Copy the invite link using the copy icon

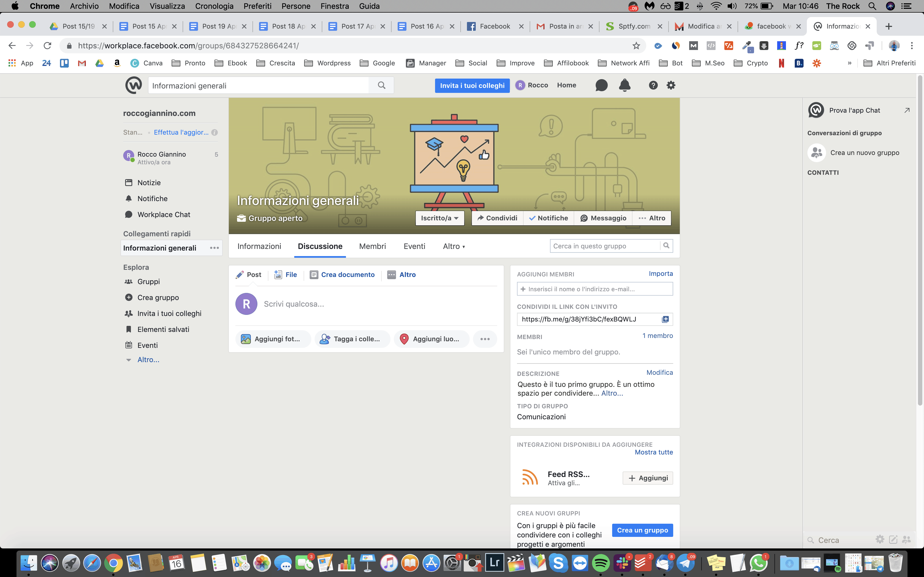point(665,319)
